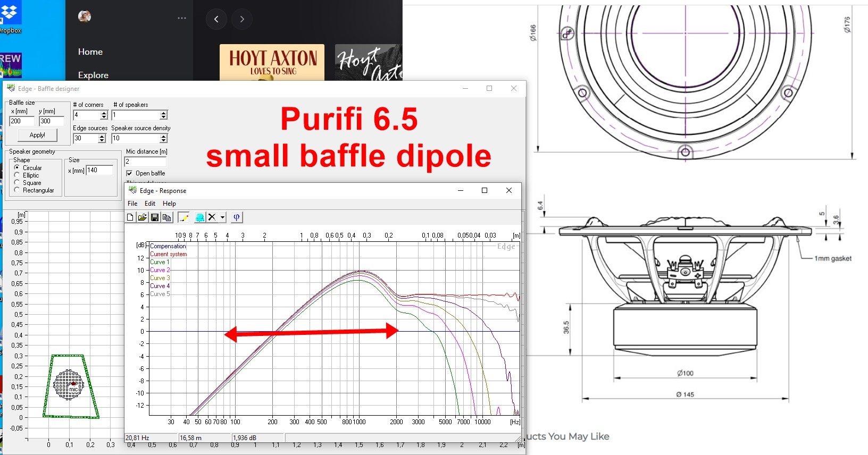The height and width of the screenshot is (455, 868).
Task: Click the 'Curve 4' legend entry
Action: pyautogui.click(x=160, y=286)
